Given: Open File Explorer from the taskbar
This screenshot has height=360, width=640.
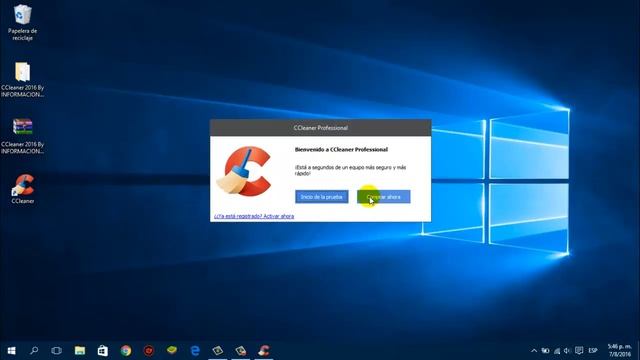Looking at the screenshot, I should tap(80, 351).
